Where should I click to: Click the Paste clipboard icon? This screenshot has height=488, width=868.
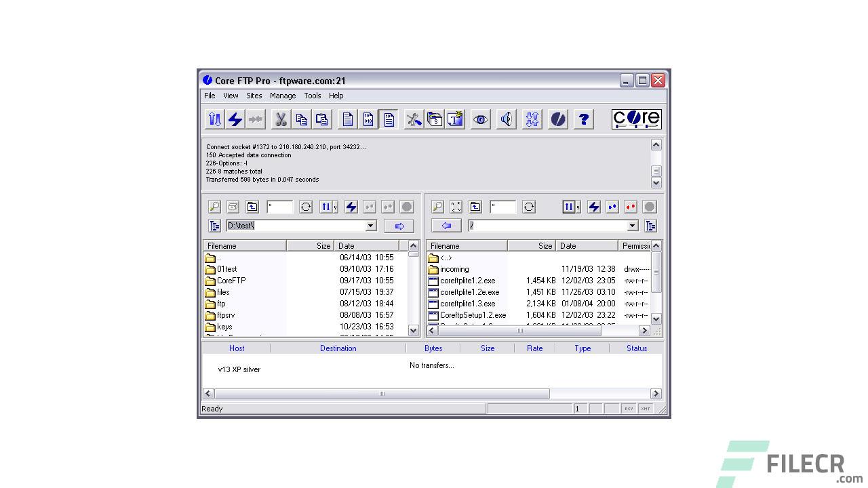(321, 120)
